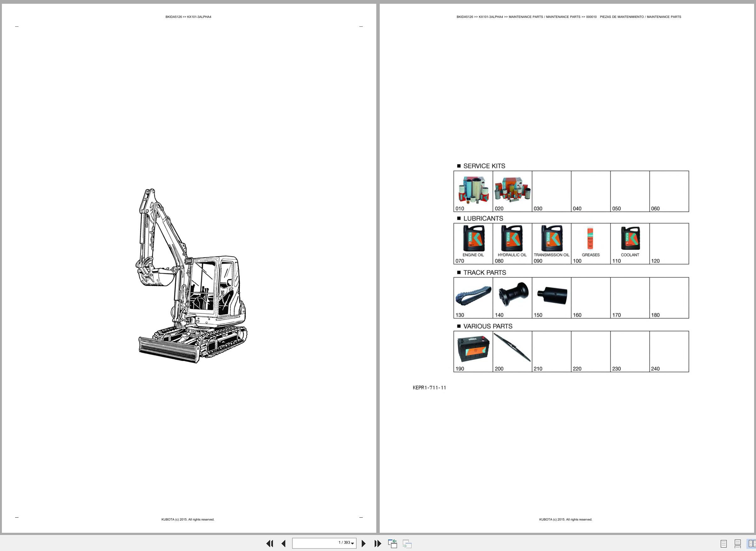Image resolution: width=756 pixels, height=551 pixels.
Task: Click the TRANSMISSION OIL label
Action: (551, 255)
